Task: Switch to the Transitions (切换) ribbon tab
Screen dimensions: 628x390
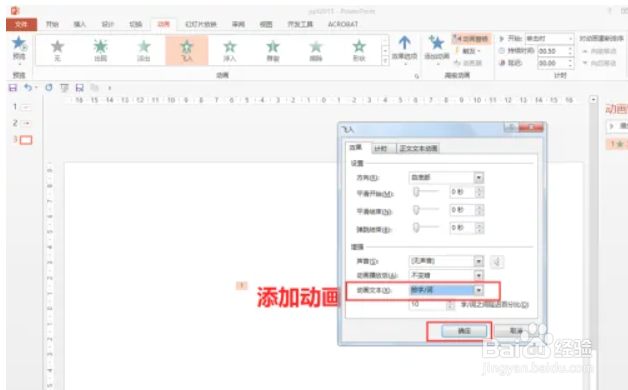Action: click(136, 24)
